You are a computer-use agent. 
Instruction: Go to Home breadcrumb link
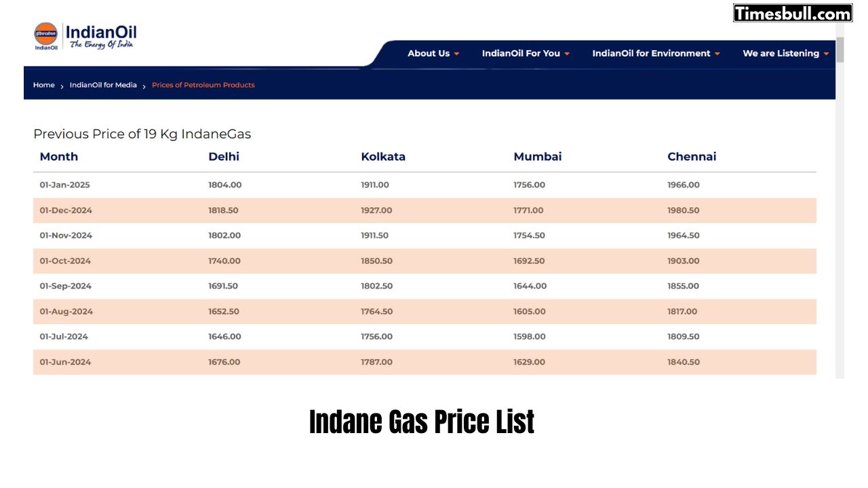(x=43, y=85)
